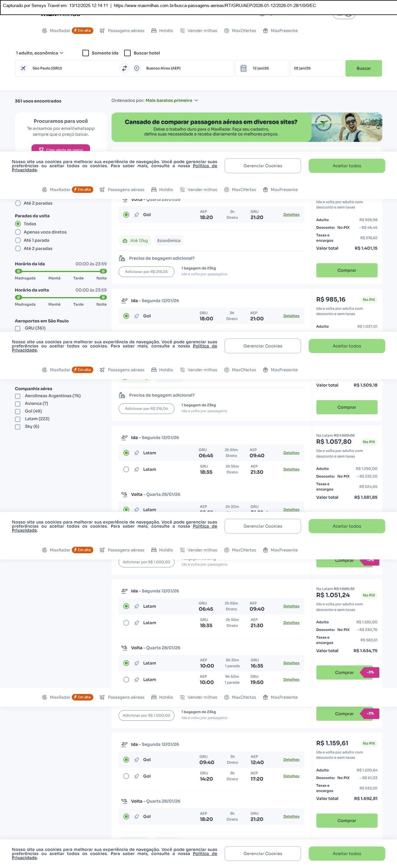This screenshot has width=397, height=868.
Task: Select 'Apenas voos diretos' for return stops
Action: (18, 232)
